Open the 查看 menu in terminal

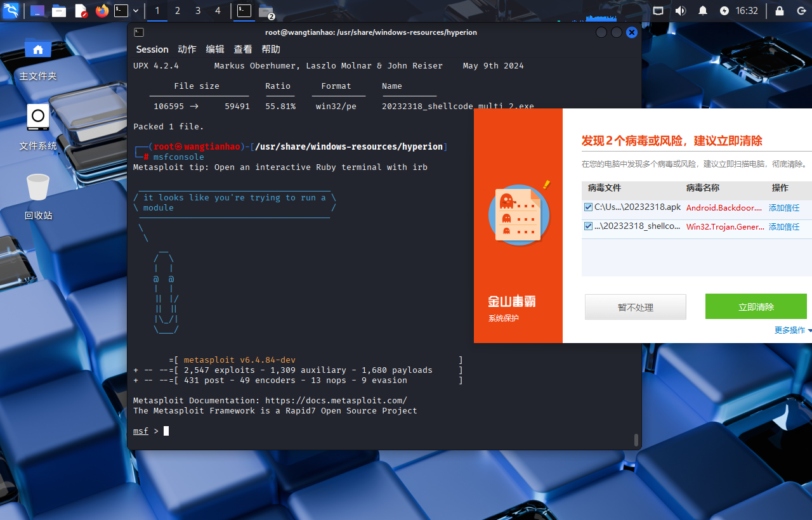[243, 49]
